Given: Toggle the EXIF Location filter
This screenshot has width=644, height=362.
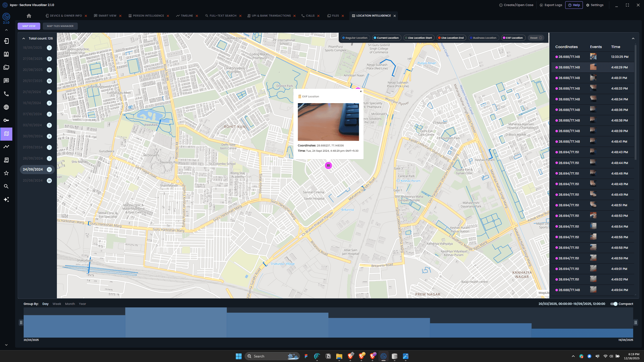Looking at the screenshot, I should [514, 38].
